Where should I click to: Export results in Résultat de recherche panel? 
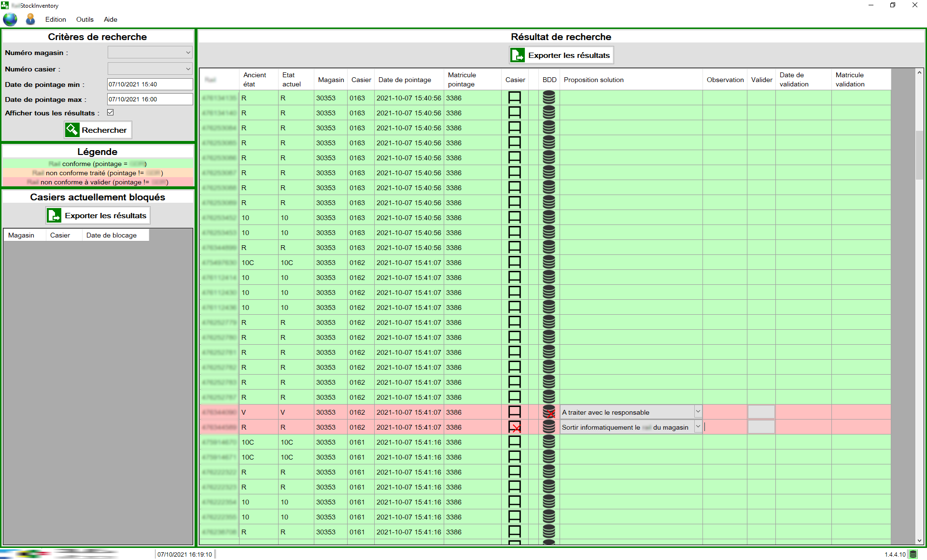coord(561,56)
